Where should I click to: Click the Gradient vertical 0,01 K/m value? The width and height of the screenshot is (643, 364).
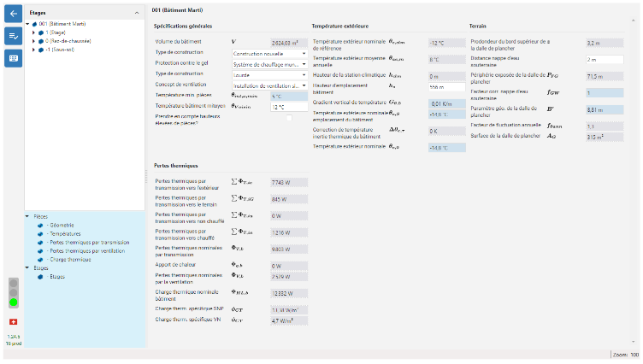click(446, 103)
